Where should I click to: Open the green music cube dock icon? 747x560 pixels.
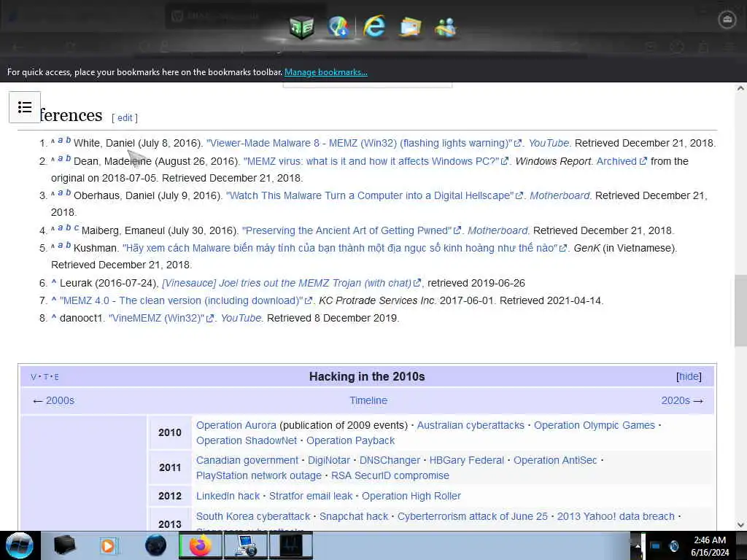(x=301, y=27)
